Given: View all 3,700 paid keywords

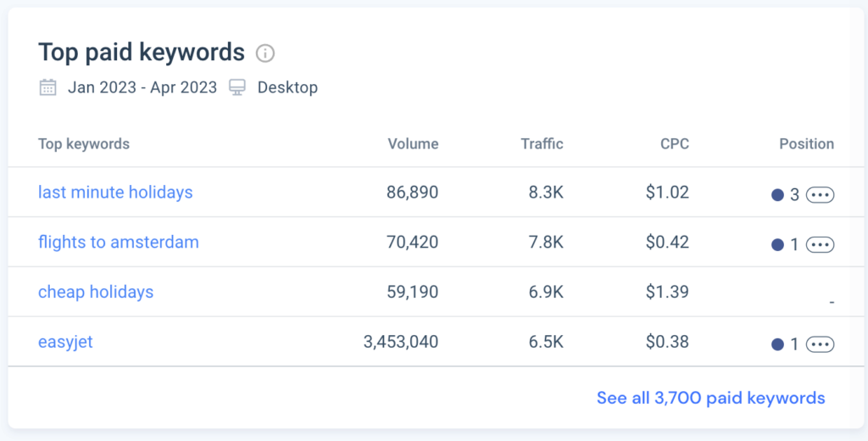Looking at the screenshot, I should point(710,398).
